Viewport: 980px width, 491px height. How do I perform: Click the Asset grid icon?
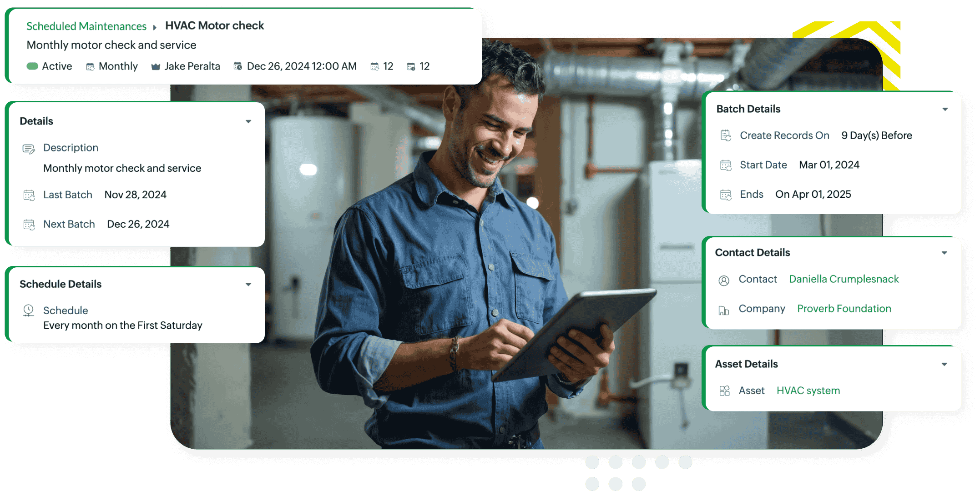click(724, 391)
